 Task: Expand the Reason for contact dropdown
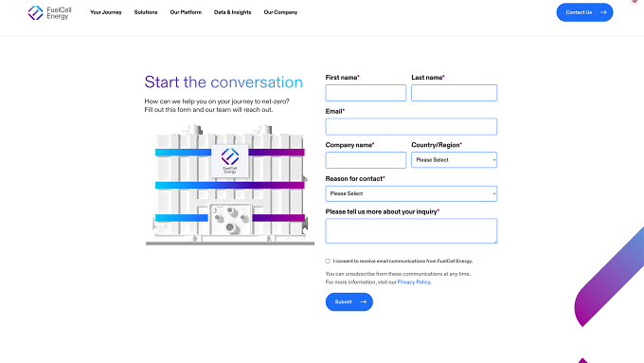(411, 193)
